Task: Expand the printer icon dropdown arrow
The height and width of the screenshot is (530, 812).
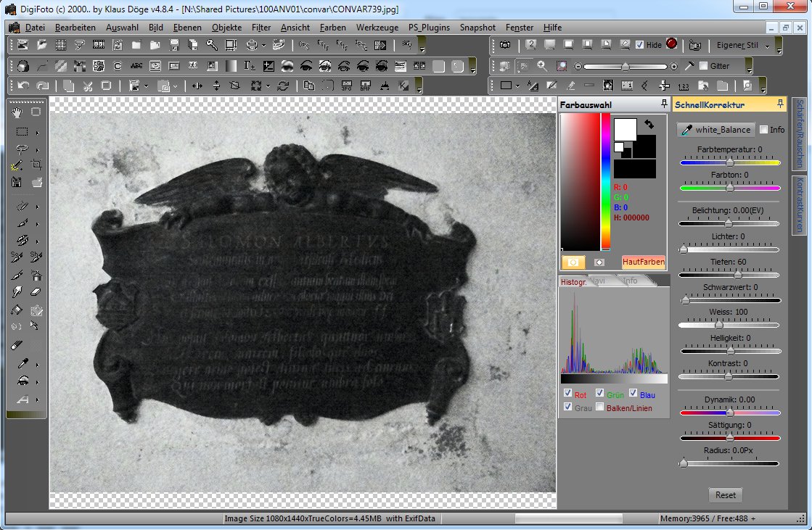Action: [263, 45]
